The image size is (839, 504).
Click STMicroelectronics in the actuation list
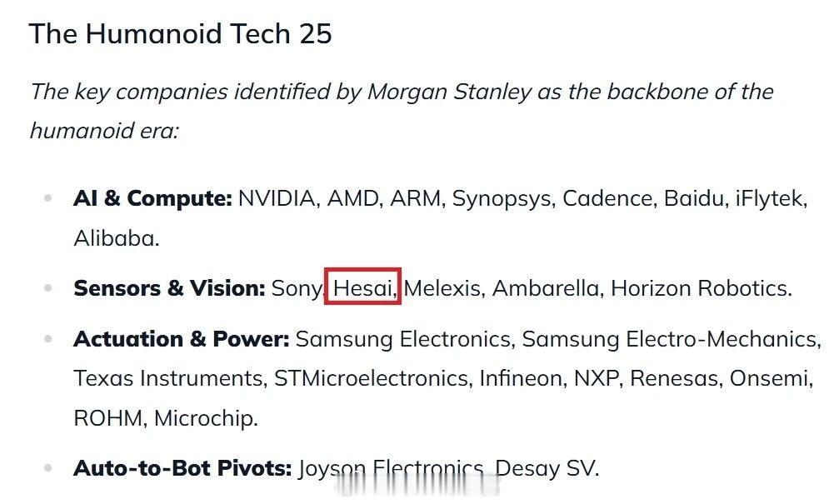[371, 378]
